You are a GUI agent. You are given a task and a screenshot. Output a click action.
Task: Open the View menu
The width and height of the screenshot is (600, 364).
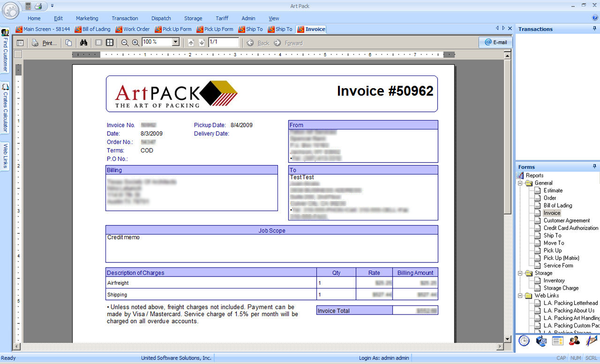[x=274, y=18]
